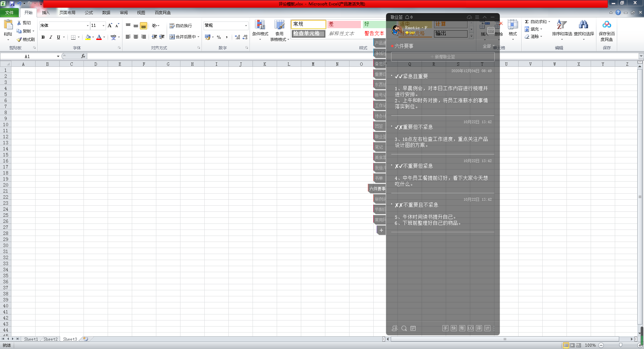This screenshot has width=644, height=349.
Task: Click the zoom slider in status bar
Action: [x=621, y=345]
